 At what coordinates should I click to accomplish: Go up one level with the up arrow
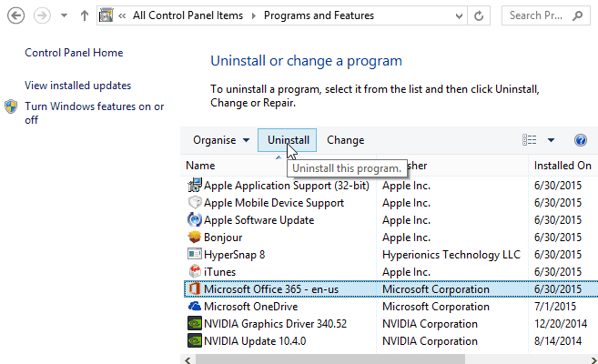point(84,15)
